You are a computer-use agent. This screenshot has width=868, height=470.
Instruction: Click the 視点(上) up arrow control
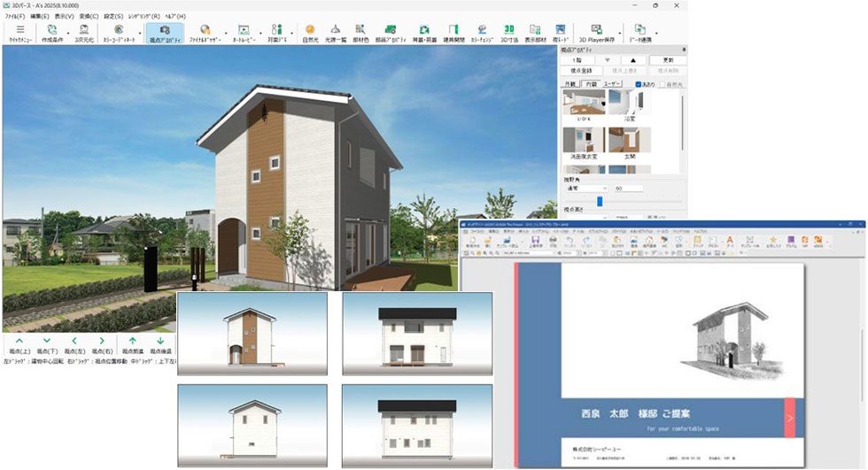click(19, 341)
